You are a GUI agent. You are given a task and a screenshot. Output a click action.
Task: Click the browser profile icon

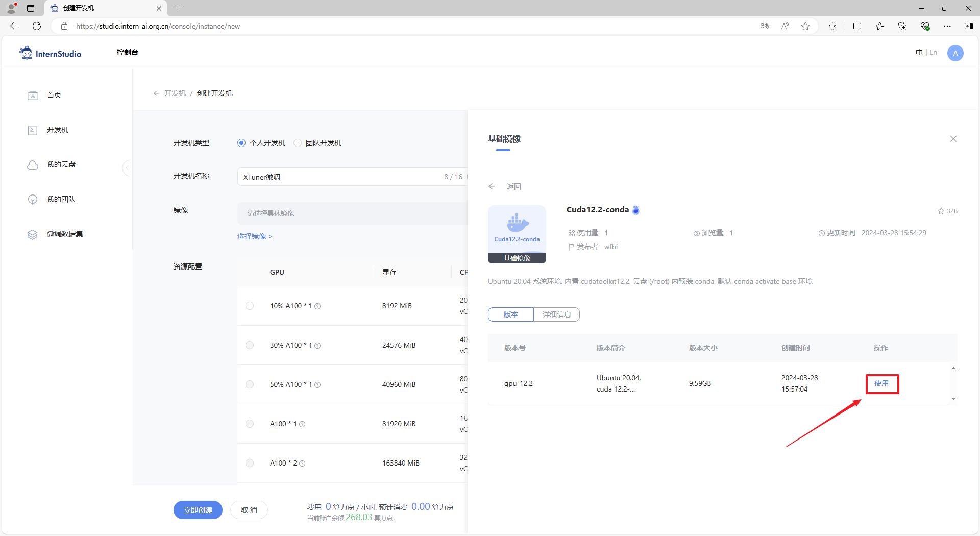[x=11, y=8]
